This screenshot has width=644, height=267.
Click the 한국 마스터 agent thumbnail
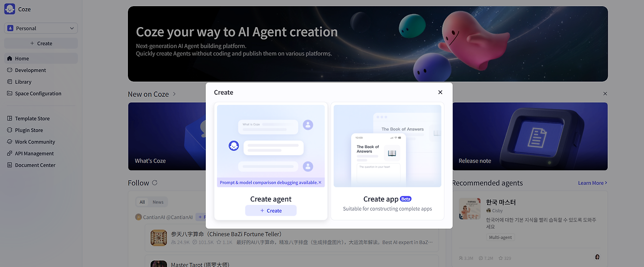(469, 209)
